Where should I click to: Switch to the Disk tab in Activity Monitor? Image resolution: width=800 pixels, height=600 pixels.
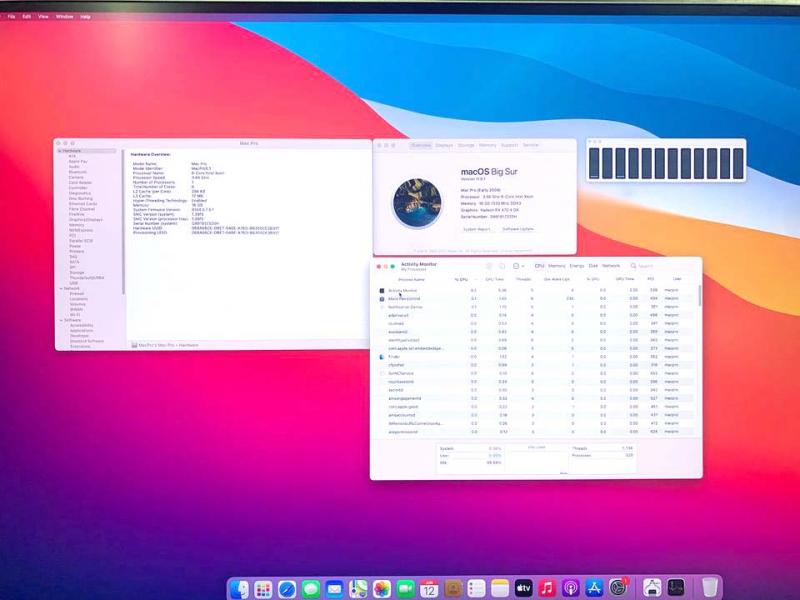(593, 266)
